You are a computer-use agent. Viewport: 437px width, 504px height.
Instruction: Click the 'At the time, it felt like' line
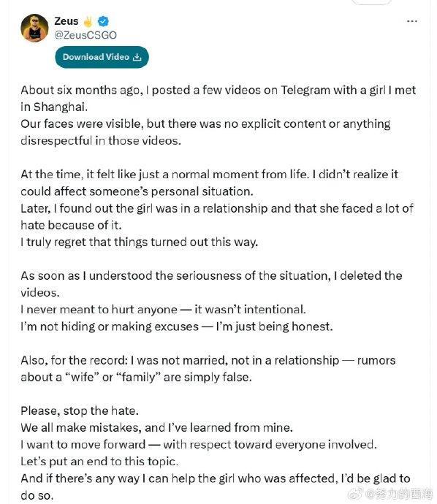coord(209,175)
